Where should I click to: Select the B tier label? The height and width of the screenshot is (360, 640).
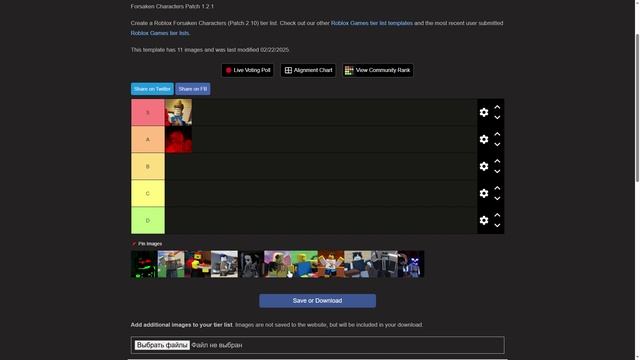(x=148, y=166)
